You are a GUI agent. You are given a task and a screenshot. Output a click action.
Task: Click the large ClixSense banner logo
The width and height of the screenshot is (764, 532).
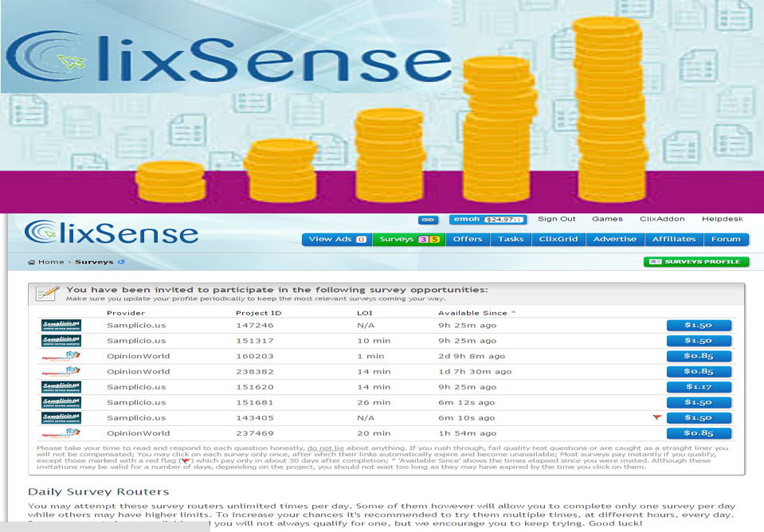[228, 57]
